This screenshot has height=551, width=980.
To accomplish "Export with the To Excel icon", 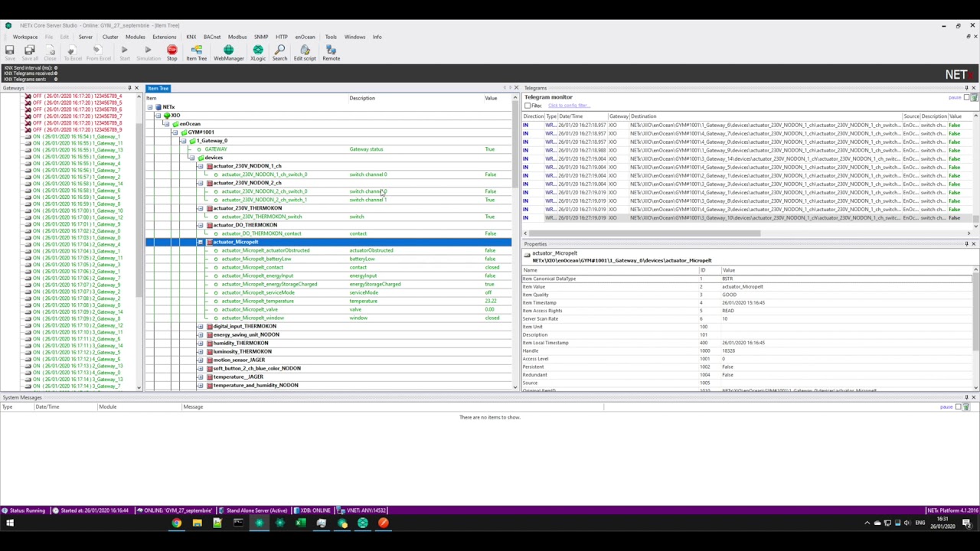I will [x=73, y=52].
